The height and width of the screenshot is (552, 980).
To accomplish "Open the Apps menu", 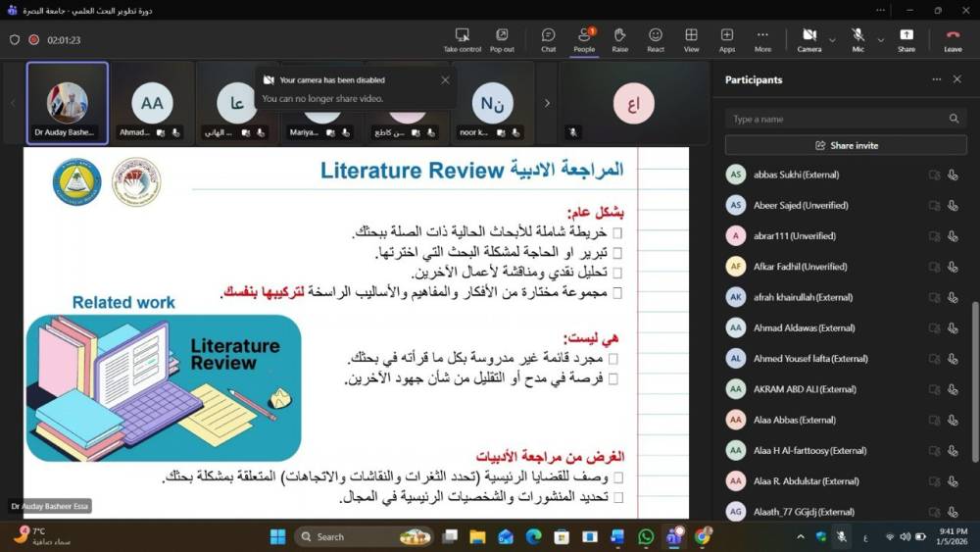I will pos(726,39).
